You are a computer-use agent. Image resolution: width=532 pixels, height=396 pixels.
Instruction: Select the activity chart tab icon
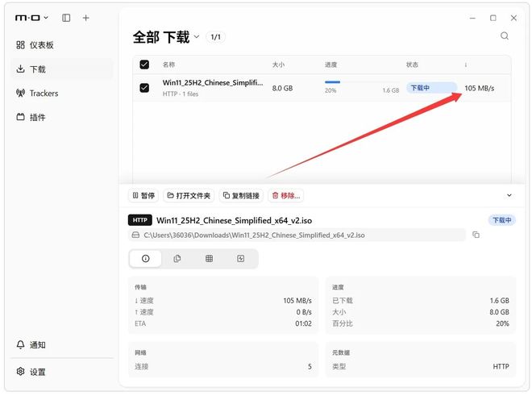pyautogui.click(x=240, y=259)
